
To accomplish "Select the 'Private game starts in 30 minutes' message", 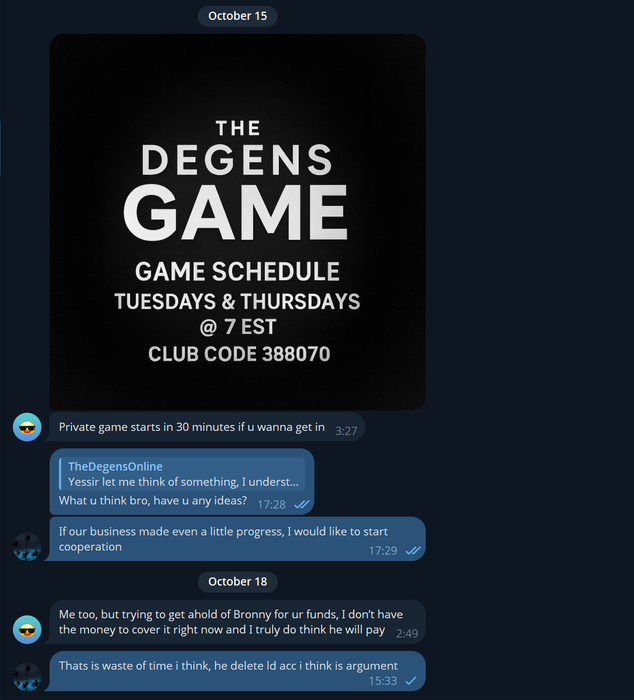I will coord(206,427).
